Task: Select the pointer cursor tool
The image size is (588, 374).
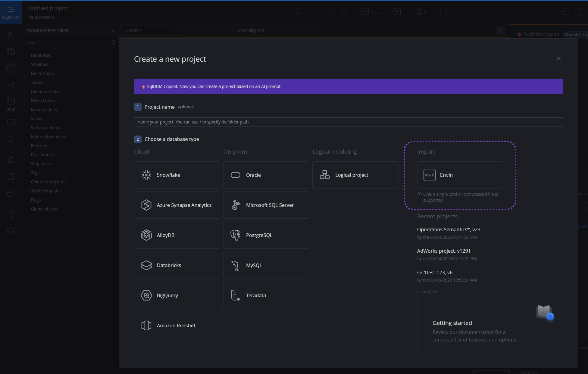Action: pos(298,11)
